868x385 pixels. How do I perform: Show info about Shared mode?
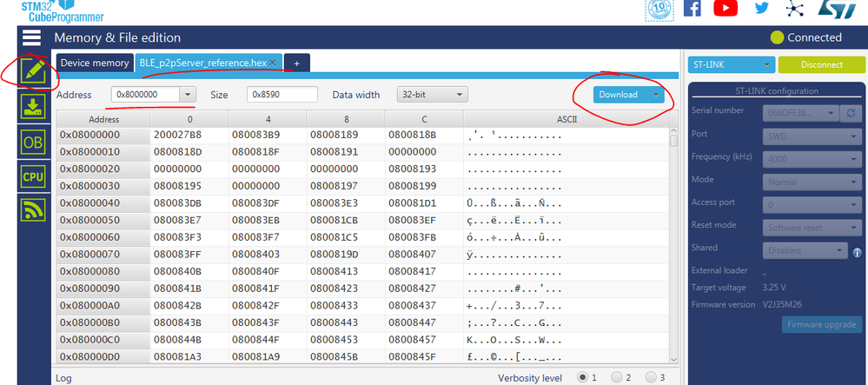pyautogui.click(x=857, y=251)
